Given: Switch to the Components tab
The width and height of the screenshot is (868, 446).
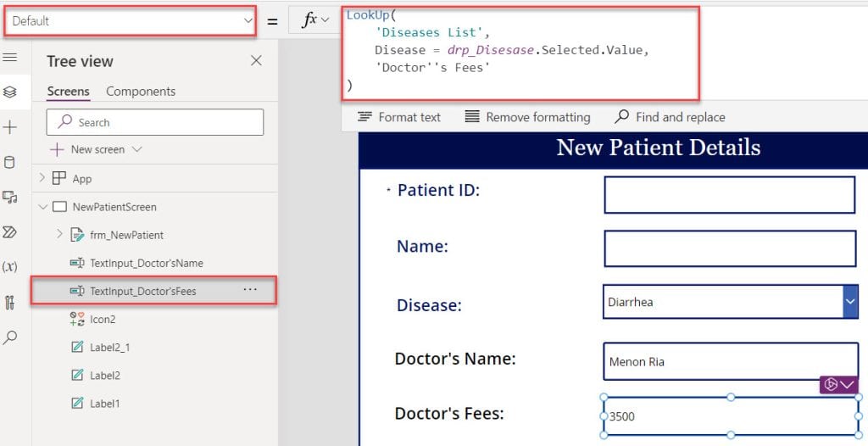Looking at the screenshot, I should [141, 92].
